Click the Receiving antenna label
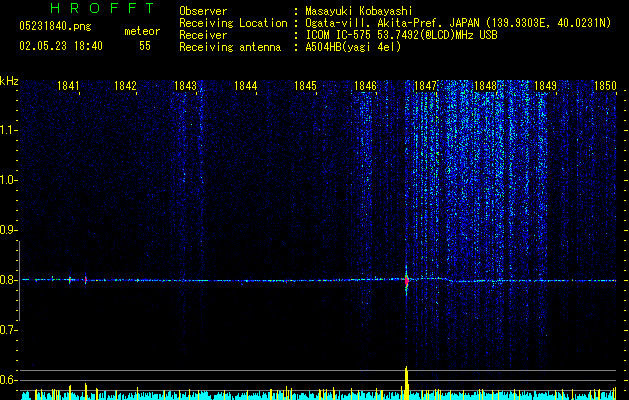The image size is (629, 400). (x=230, y=47)
